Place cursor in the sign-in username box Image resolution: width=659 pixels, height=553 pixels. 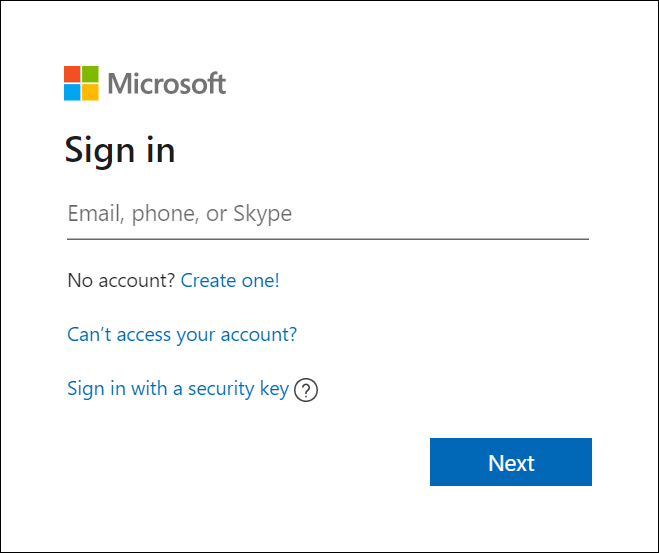point(327,213)
